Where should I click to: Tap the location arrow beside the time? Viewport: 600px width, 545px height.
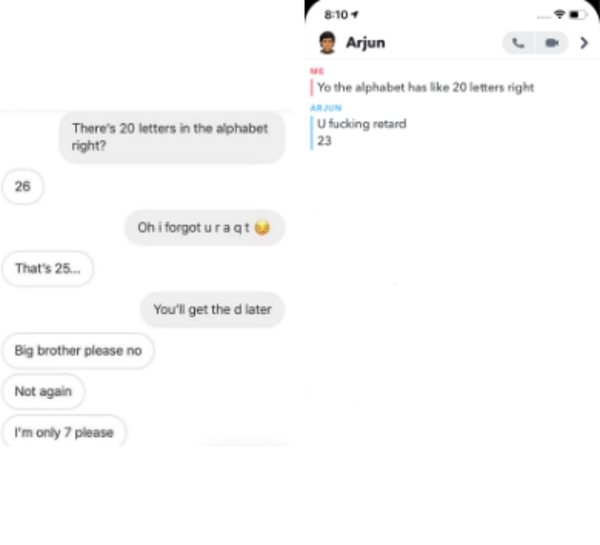pyautogui.click(x=355, y=15)
